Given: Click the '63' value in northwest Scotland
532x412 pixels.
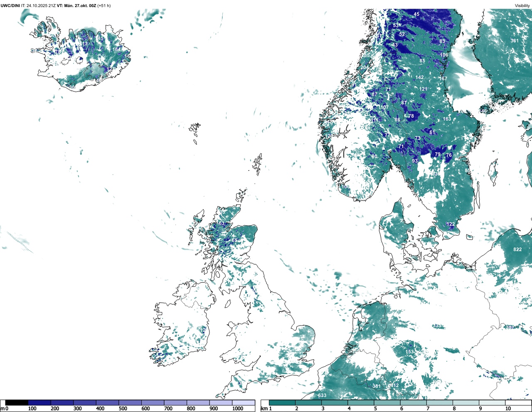Looking at the screenshot, I should tap(221, 223).
